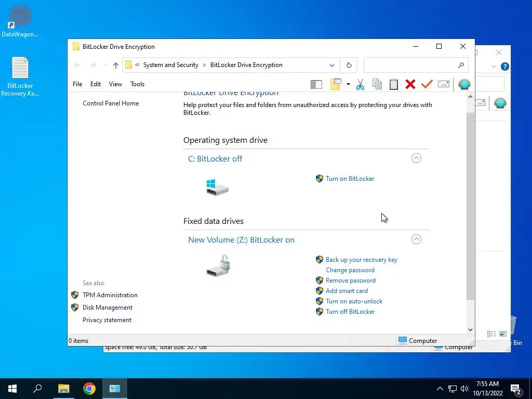Click the volume speaker tray icon

464,389
